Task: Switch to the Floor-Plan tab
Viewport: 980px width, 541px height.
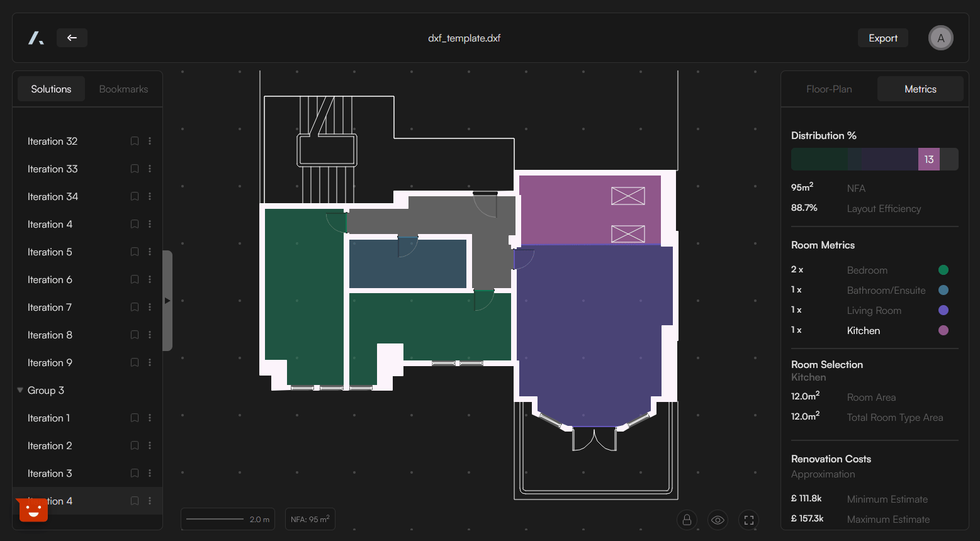Action: [x=829, y=89]
